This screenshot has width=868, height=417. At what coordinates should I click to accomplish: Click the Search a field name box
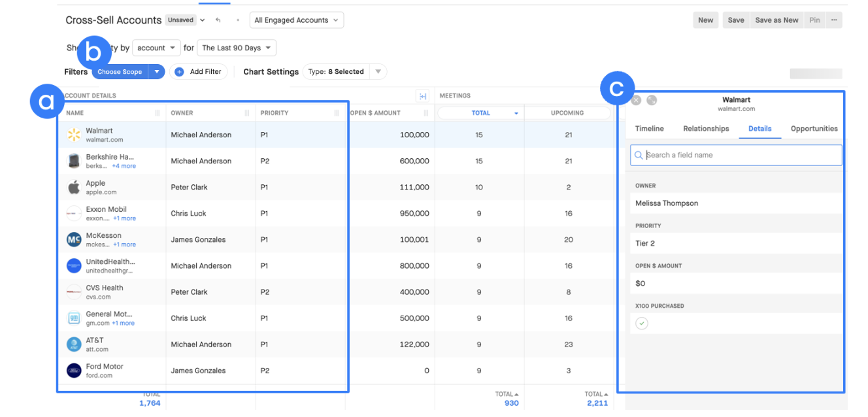coord(736,155)
